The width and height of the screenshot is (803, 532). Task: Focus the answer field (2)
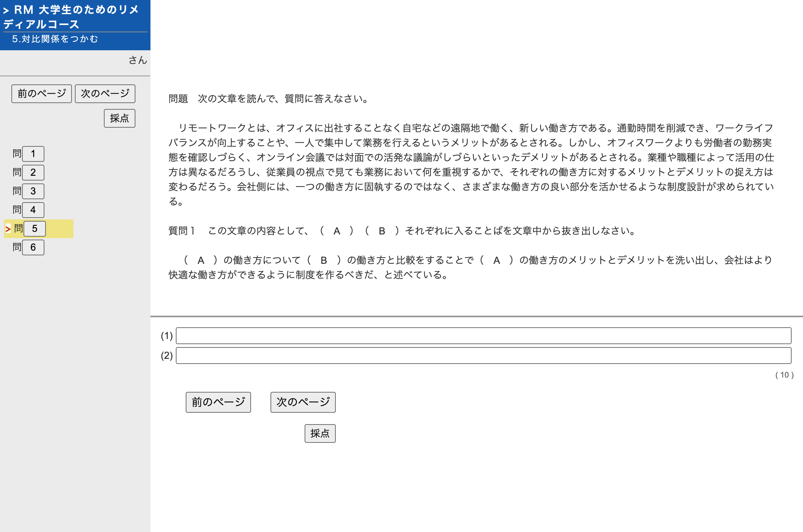483,356
